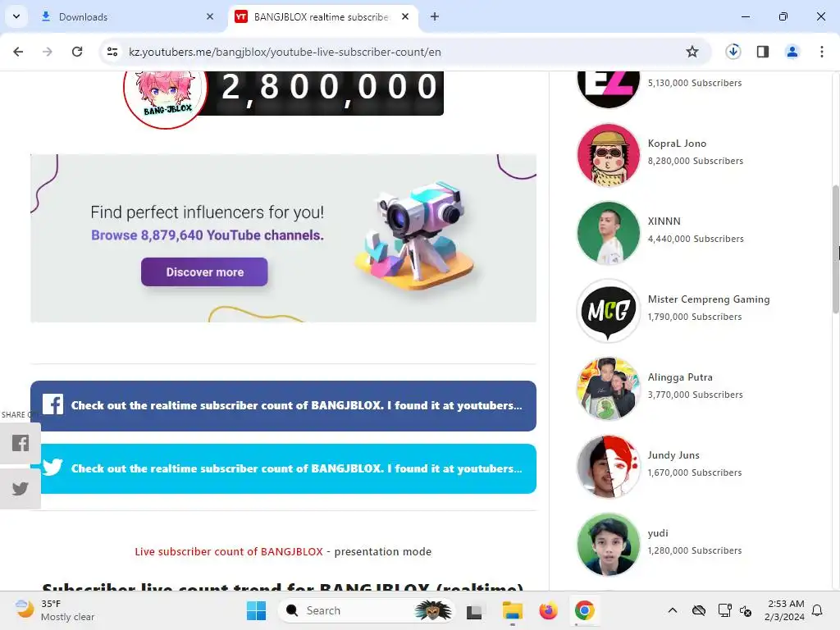Close the Downloads tab
840x630 pixels.
point(210,16)
